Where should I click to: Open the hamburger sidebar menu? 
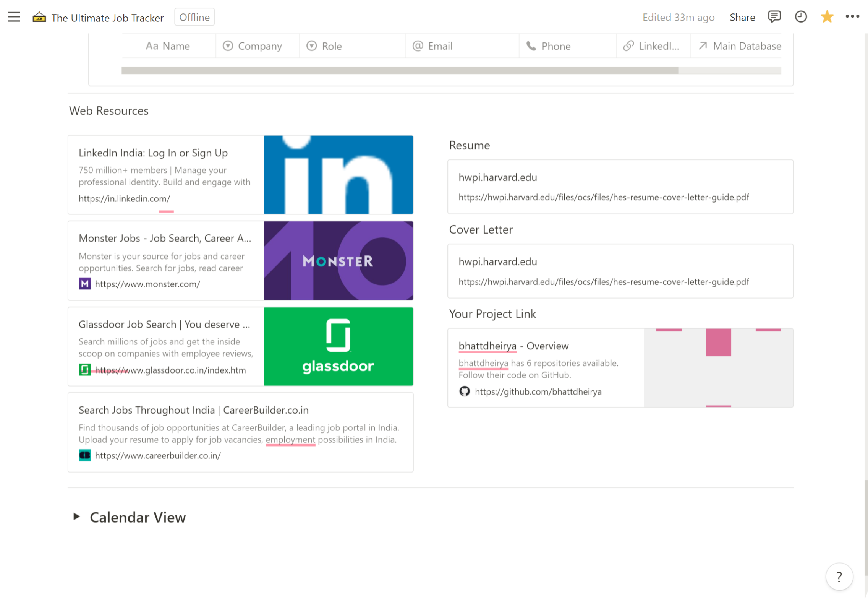click(14, 17)
